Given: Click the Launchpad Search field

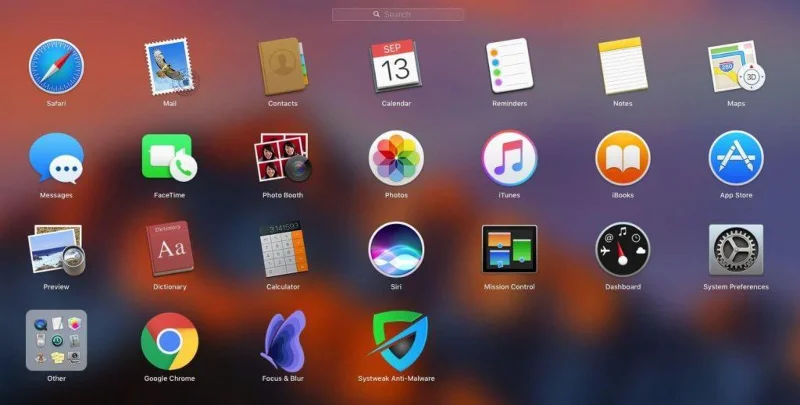Looking at the screenshot, I should (397, 14).
